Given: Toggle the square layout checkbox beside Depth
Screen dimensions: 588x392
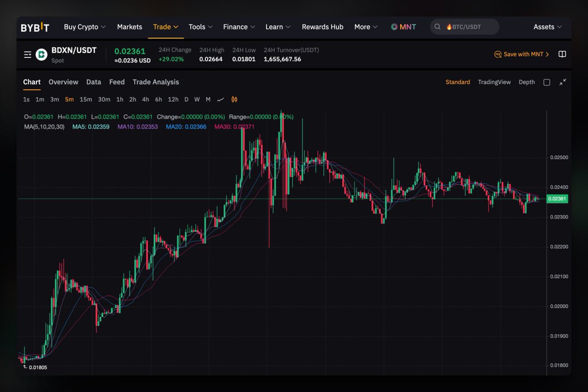Looking at the screenshot, I should pyautogui.click(x=547, y=82).
